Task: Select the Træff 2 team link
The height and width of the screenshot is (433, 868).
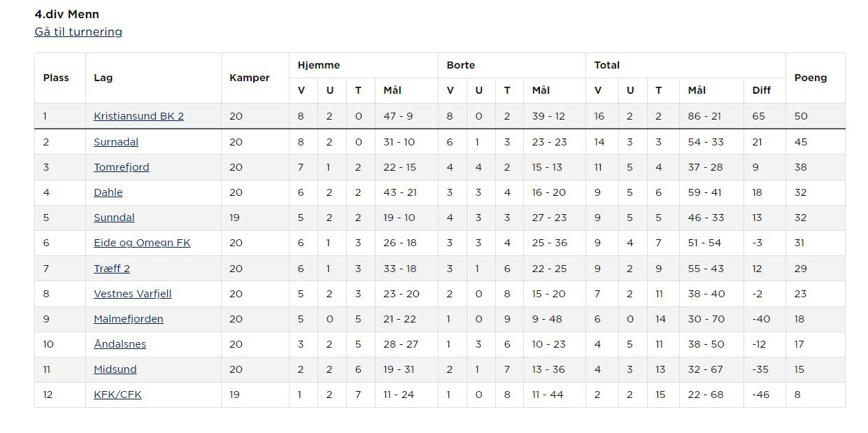Action: coord(112,269)
